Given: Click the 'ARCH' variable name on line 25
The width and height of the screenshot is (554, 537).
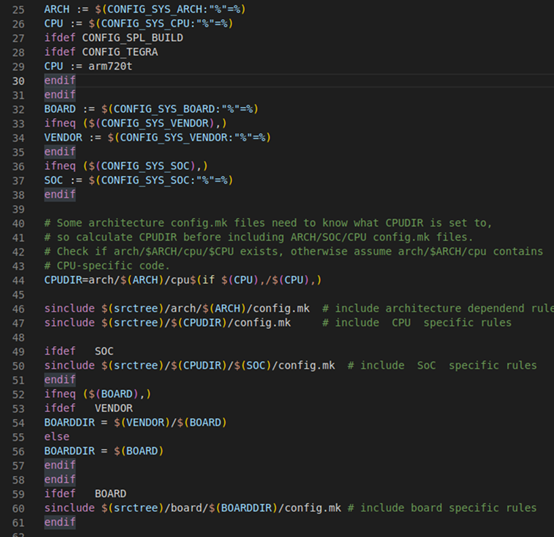Looking at the screenshot, I should 57,9.
